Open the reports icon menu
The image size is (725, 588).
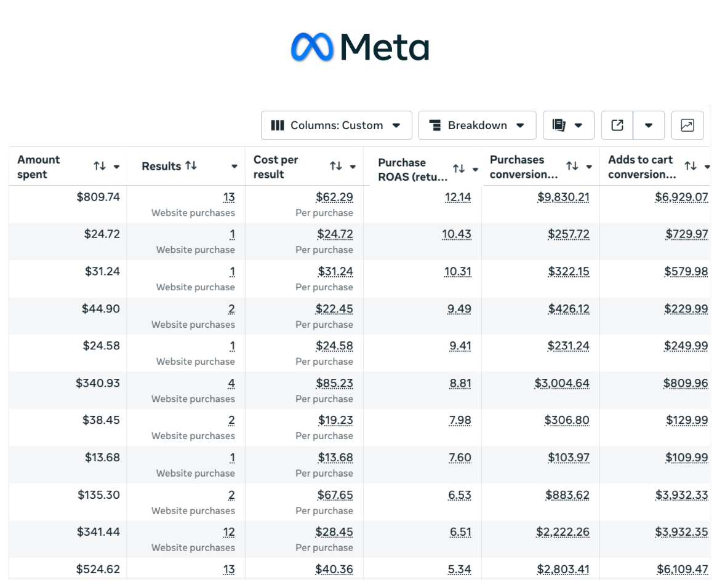point(568,125)
